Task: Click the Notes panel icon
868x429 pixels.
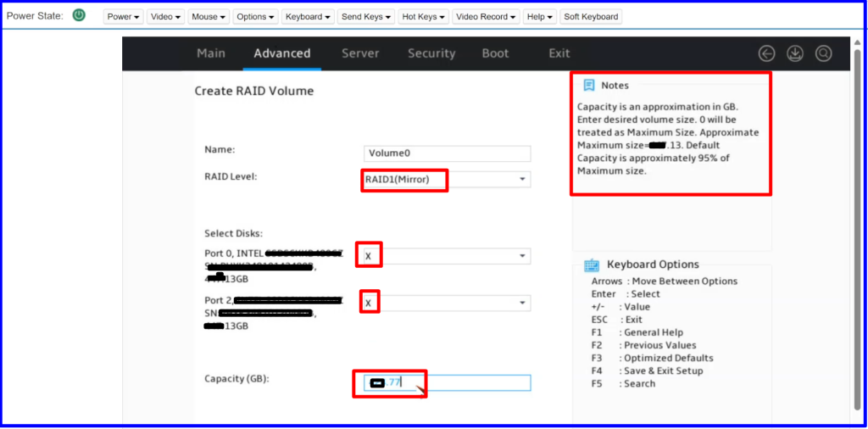Action: coord(589,85)
